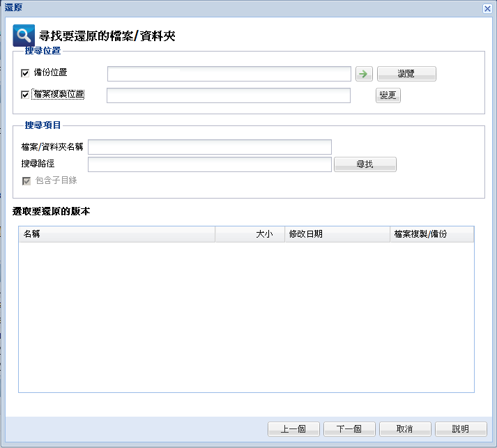Viewport: 497px width, 448px height.
Task: Click the 備份位置 checkbox label
Action: (x=50, y=72)
